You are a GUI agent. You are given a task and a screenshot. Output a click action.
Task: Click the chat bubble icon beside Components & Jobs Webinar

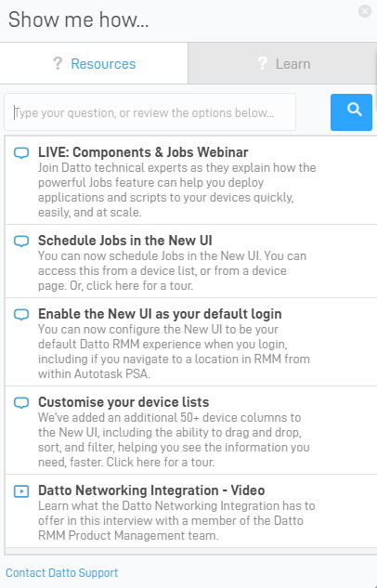coord(21,153)
